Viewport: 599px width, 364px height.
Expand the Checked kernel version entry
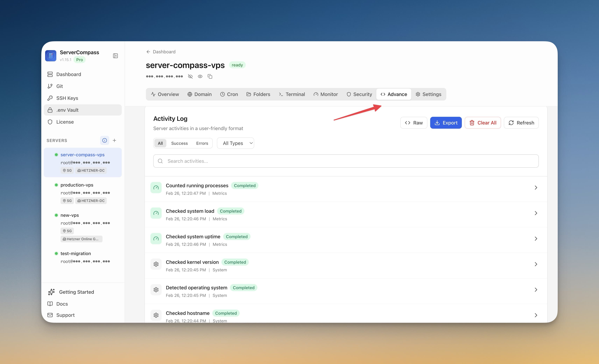[x=536, y=264]
